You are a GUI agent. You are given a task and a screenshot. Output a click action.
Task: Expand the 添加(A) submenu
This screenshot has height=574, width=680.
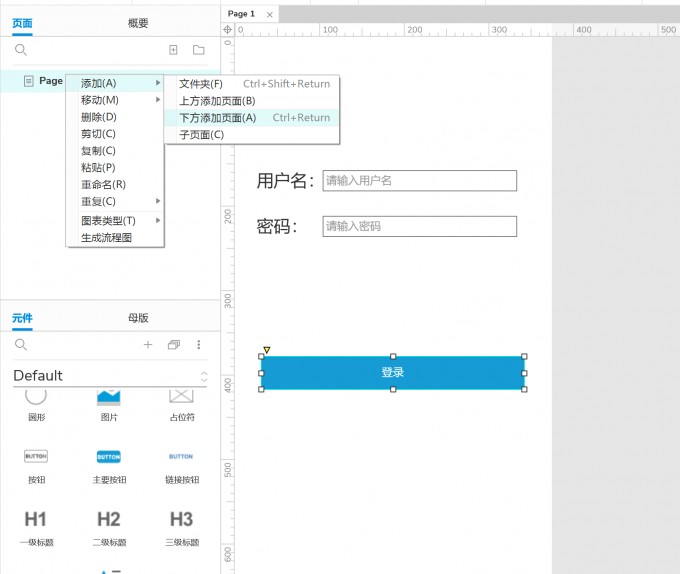(115, 83)
